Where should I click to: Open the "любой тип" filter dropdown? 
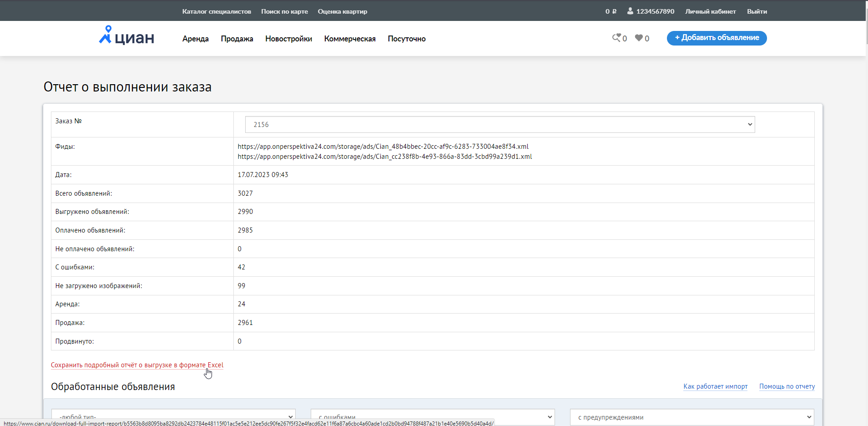(x=173, y=417)
